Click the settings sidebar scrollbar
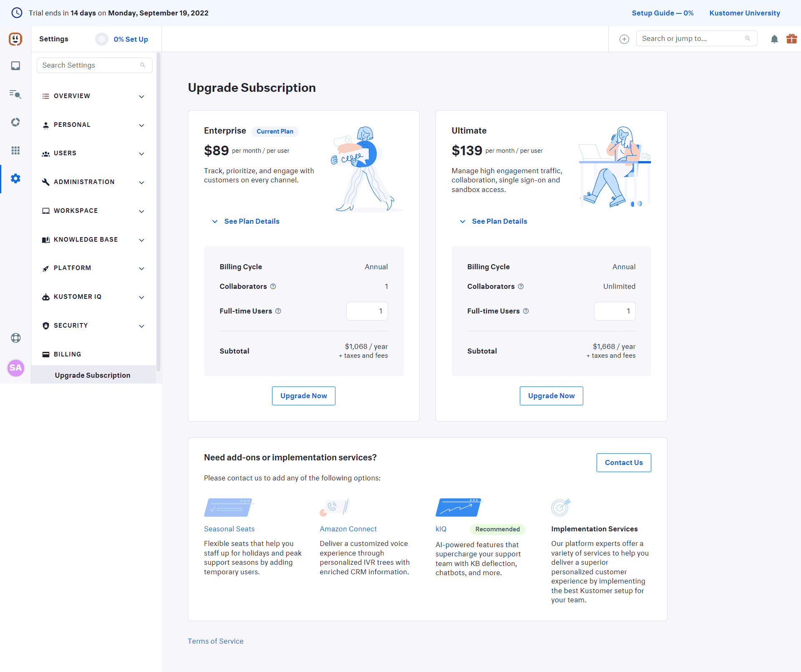The width and height of the screenshot is (801, 672). tap(158, 212)
